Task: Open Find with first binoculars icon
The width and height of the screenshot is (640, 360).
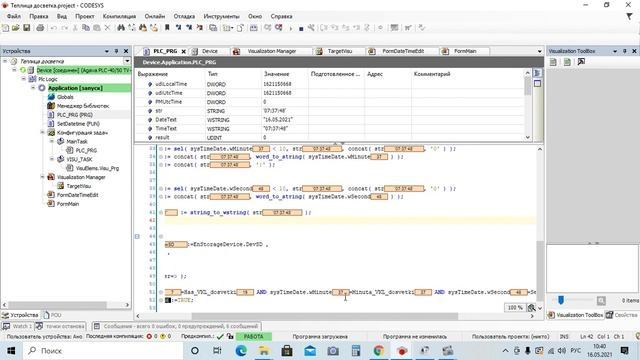Action: click(x=121, y=28)
